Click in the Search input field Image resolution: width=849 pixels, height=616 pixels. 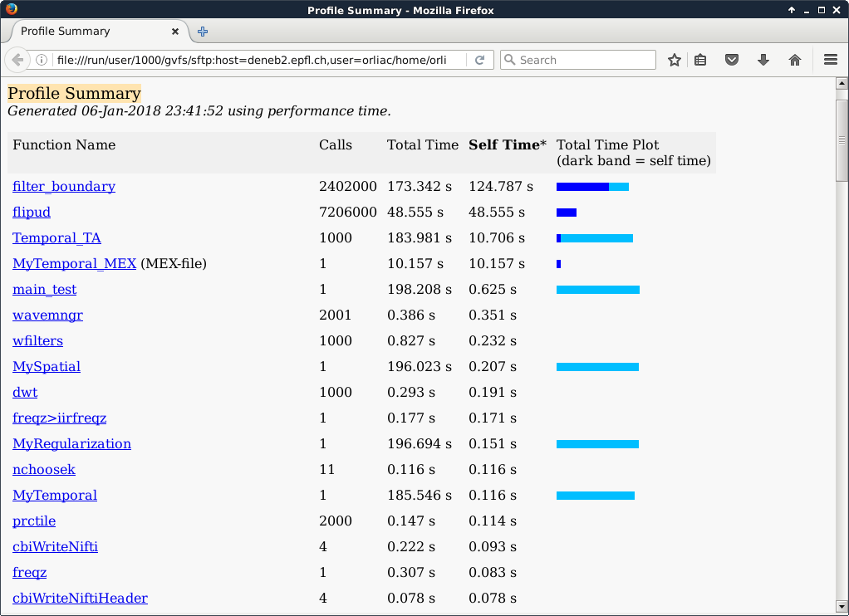pos(582,60)
